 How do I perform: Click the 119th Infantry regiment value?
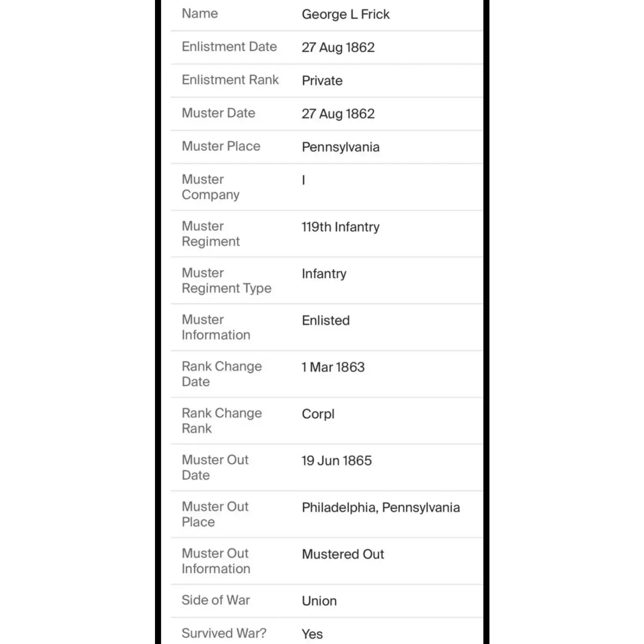(x=340, y=227)
